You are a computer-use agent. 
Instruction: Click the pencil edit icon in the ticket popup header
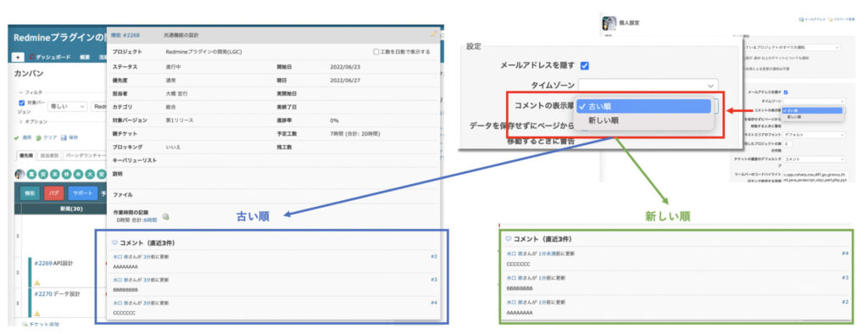[x=434, y=35]
